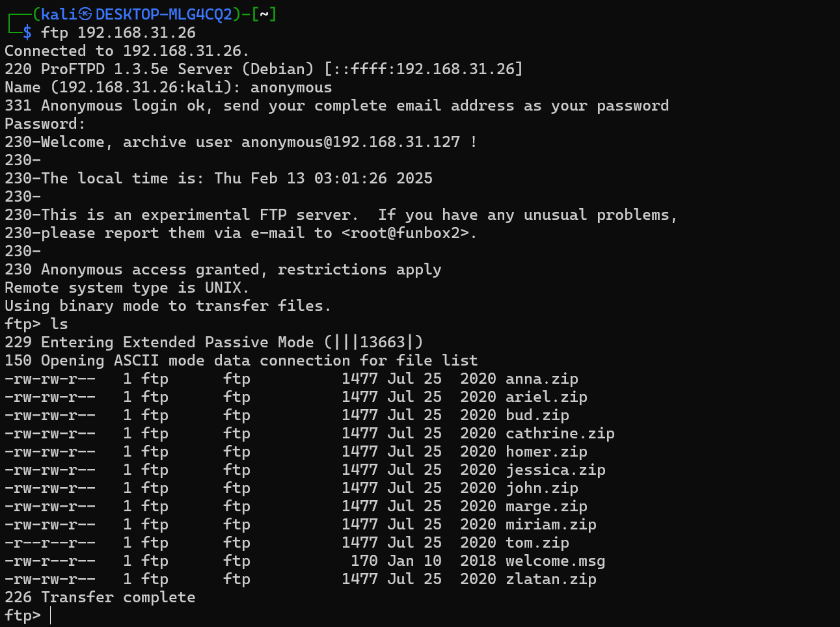Click the '226 Transfer complete' line
The width and height of the screenshot is (840, 627).
click(100, 597)
